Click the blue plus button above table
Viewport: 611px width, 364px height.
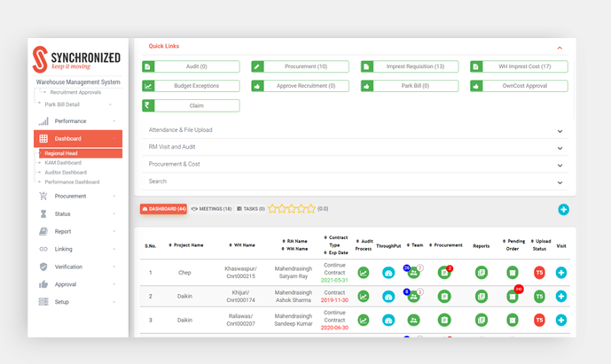click(x=563, y=209)
